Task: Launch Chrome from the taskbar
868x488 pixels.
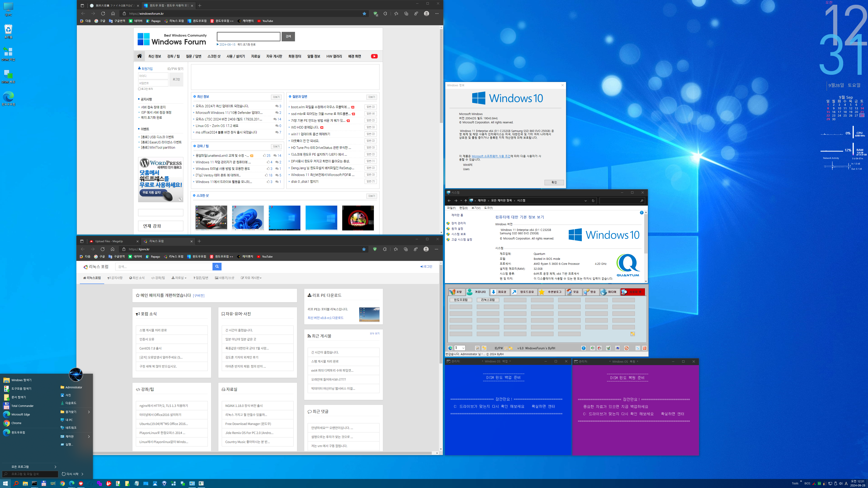Action: 62,483
